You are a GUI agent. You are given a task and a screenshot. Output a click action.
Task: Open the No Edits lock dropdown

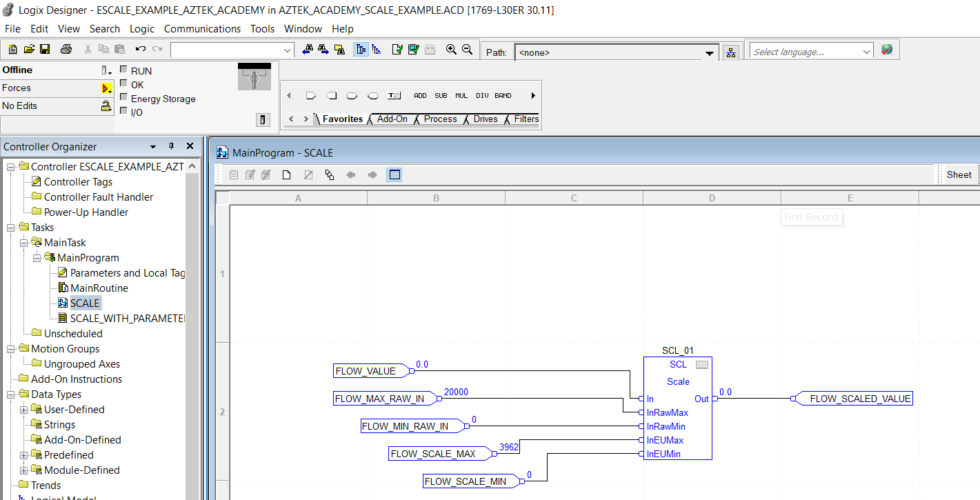point(106,106)
